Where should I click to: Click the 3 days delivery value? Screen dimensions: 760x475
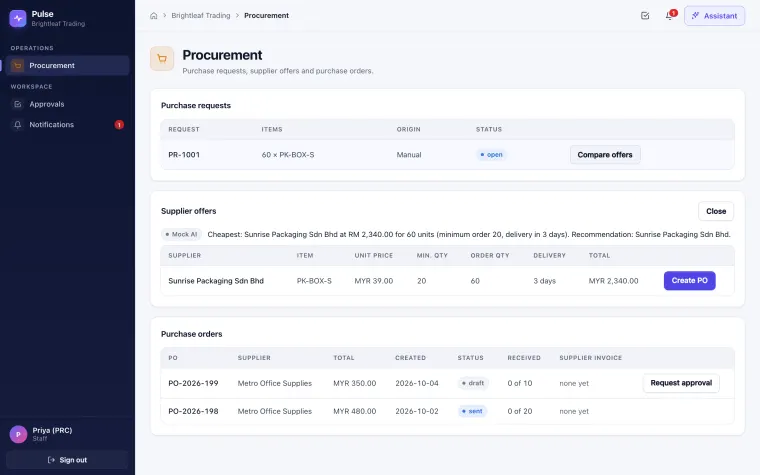(x=544, y=281)
